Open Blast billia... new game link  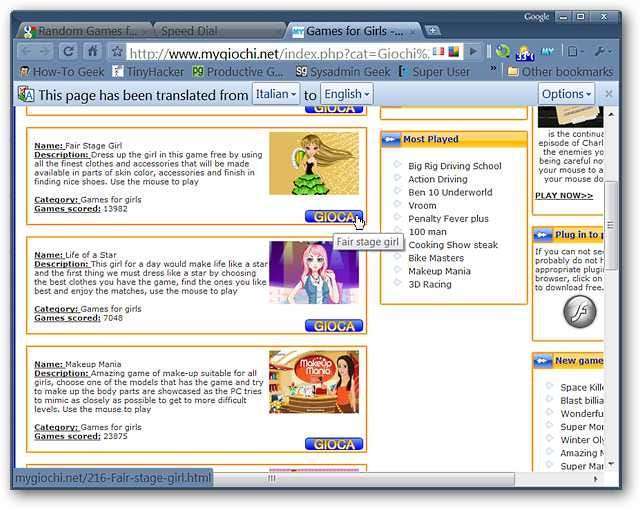582,400
